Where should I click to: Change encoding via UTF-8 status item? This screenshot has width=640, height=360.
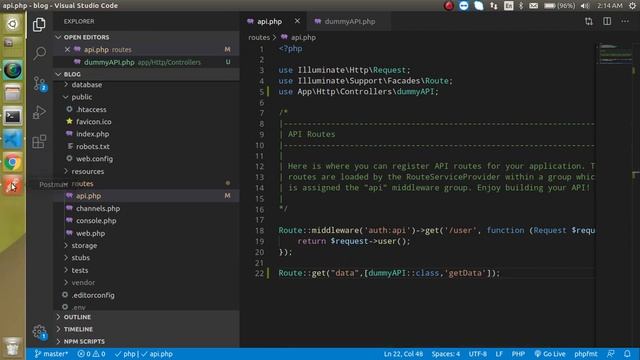pyautogui.click(x=478, y=354)
